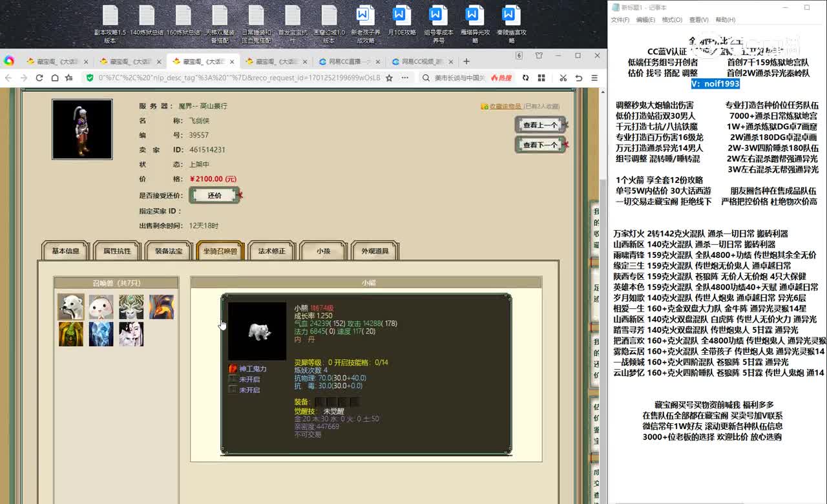Select the green-faced pet portrait
The image size is (827, 504).
click(70, 333)
